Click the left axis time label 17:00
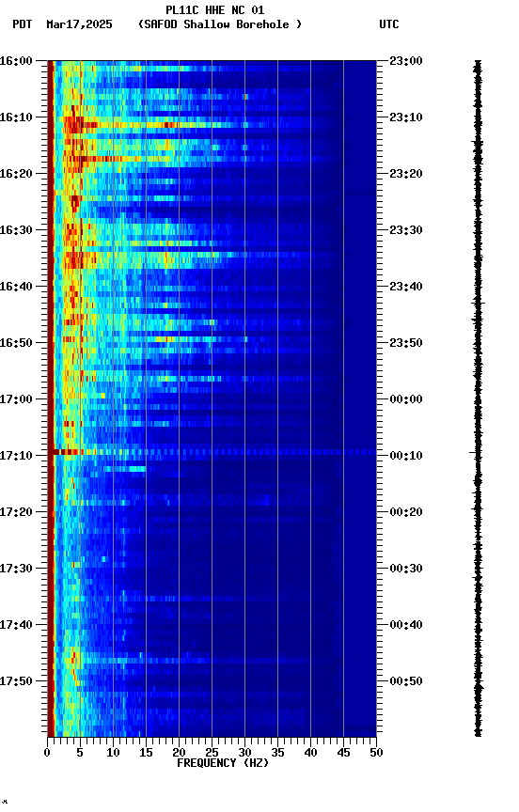Viewport: 519px width, 812px height. pos(16,399)
